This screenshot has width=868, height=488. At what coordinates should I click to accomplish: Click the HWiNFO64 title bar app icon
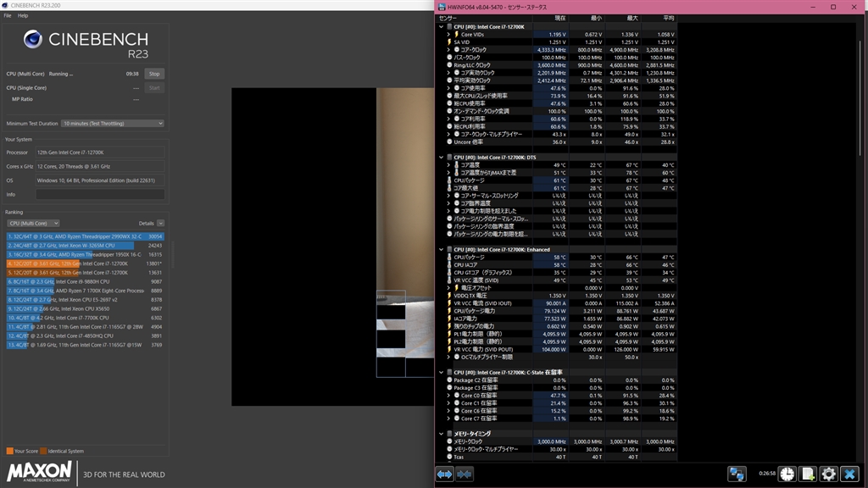click(442, 7)
